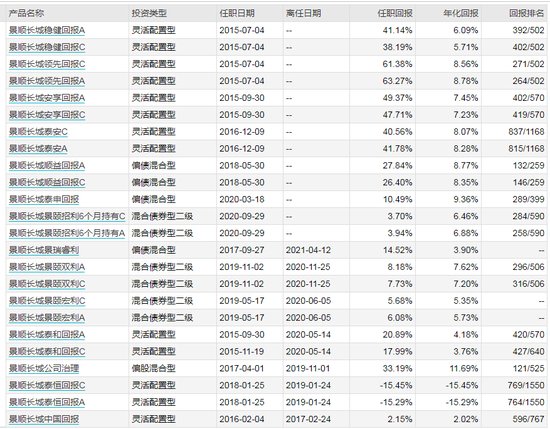Click the 离任日期 column header

(303, 13)
